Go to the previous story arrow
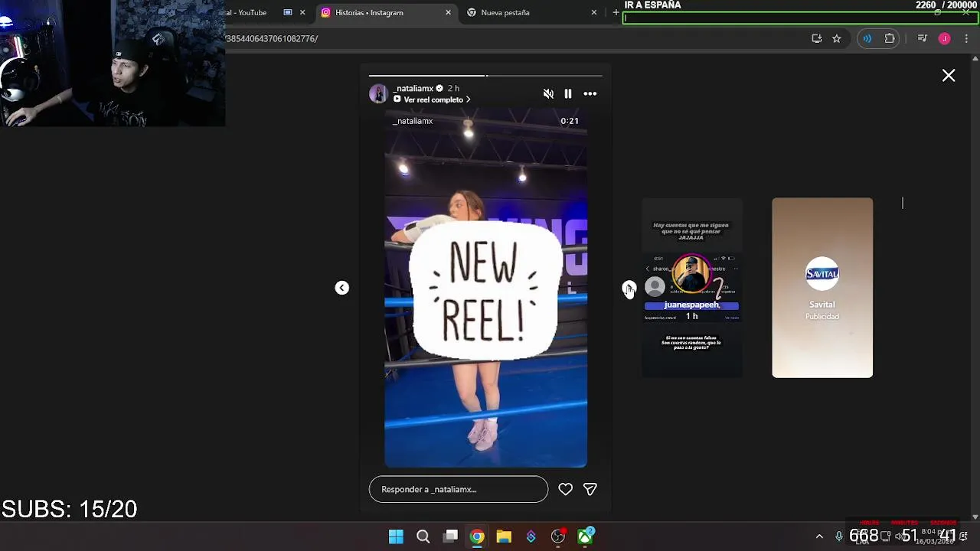This screenshot has height=551, width=980. pyautogui.click(x=342, y=288)
